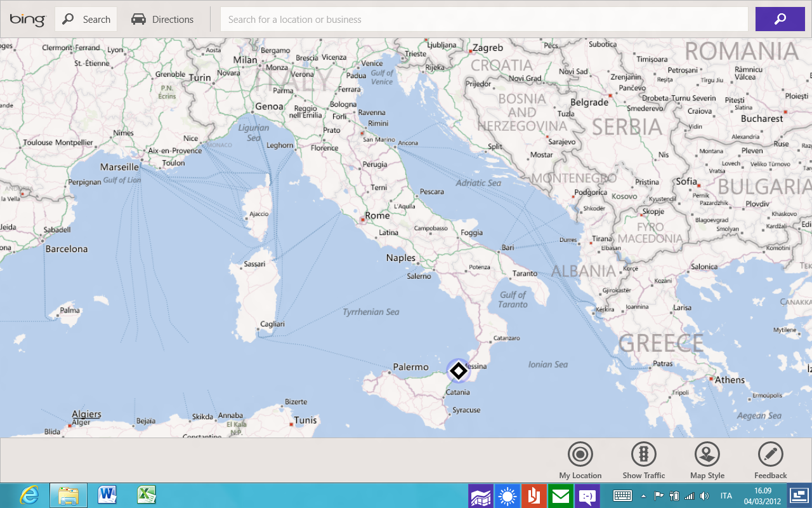Click Syracuse on the map
This screenshot has height=508, width=812.
tap(466, 410)
